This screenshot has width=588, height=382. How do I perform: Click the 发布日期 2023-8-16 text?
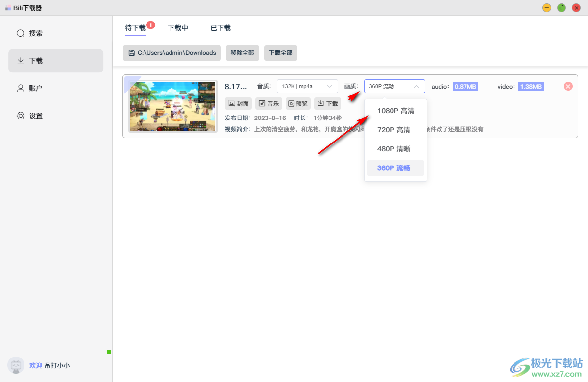255,118
